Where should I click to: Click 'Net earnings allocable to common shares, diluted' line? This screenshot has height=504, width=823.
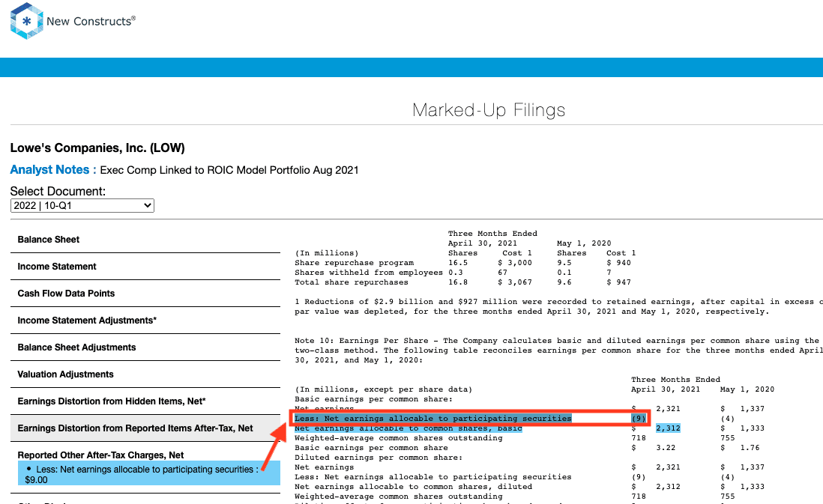(x=414, y=487)
